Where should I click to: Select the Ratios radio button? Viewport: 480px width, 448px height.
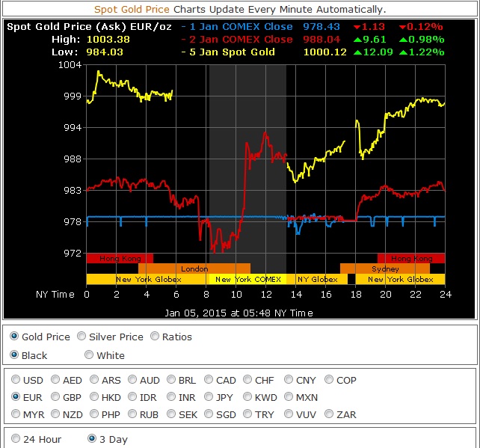click(156, 337)
